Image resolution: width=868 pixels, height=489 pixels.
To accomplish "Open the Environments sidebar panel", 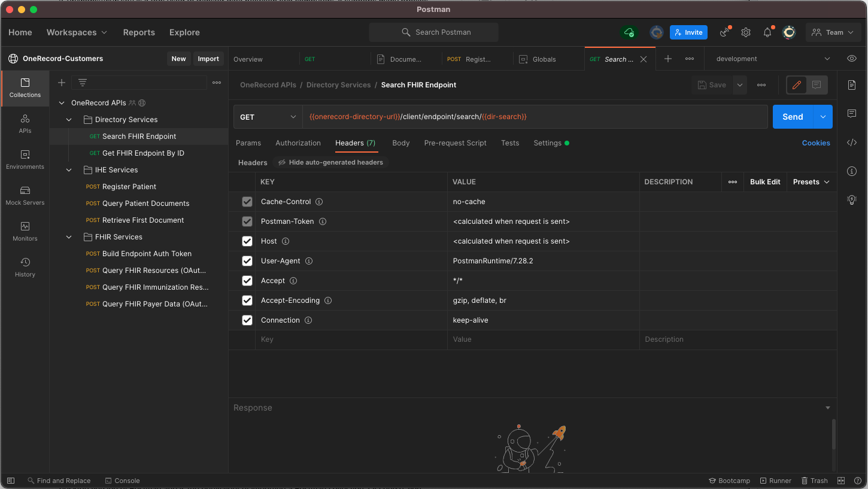I will click(x=25, y=160).
